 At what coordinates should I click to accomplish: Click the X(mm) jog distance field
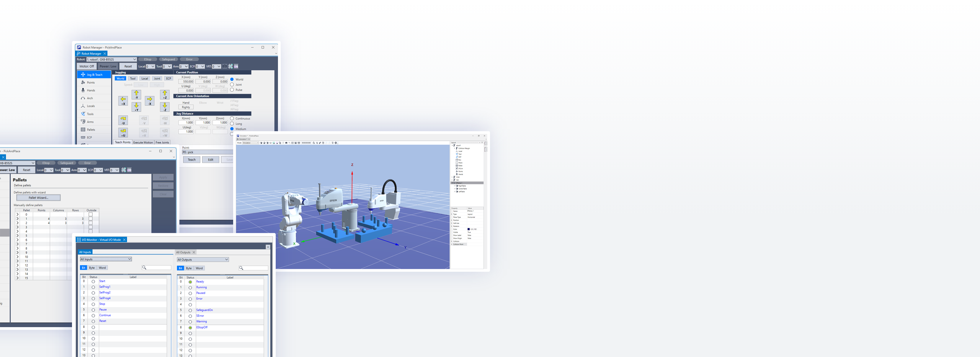pos(186,123)
